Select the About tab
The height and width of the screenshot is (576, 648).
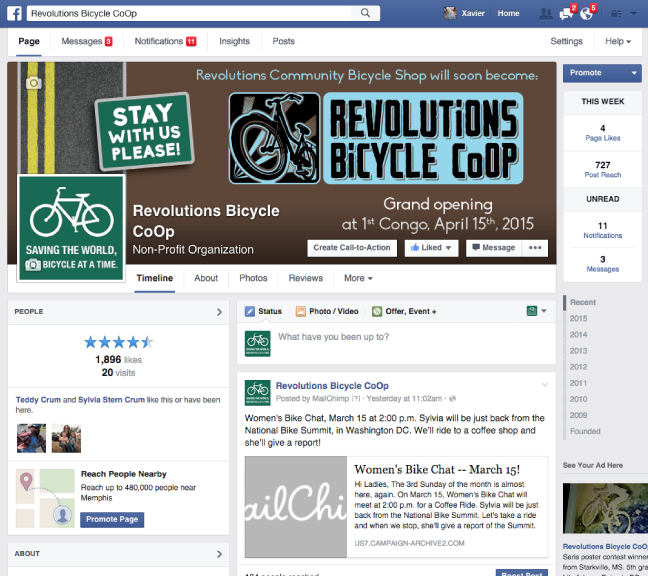pyautogui.click(x=206, y=278)
